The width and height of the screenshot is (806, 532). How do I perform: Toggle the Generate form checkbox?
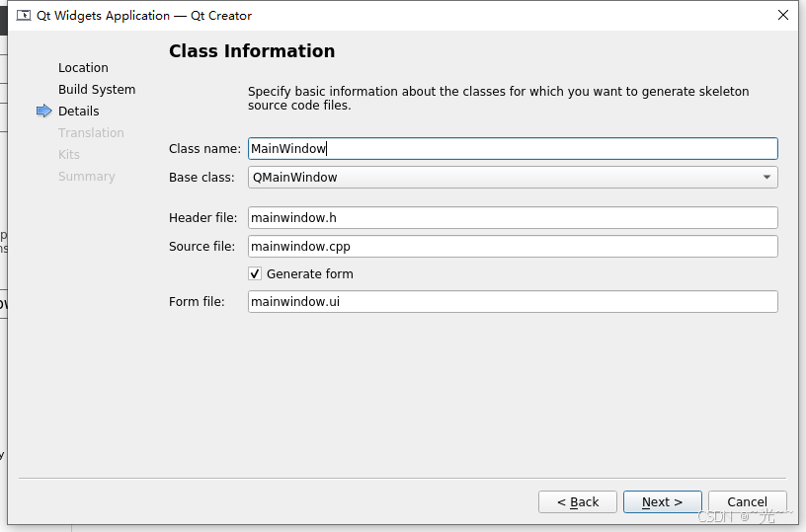(255, 273)
